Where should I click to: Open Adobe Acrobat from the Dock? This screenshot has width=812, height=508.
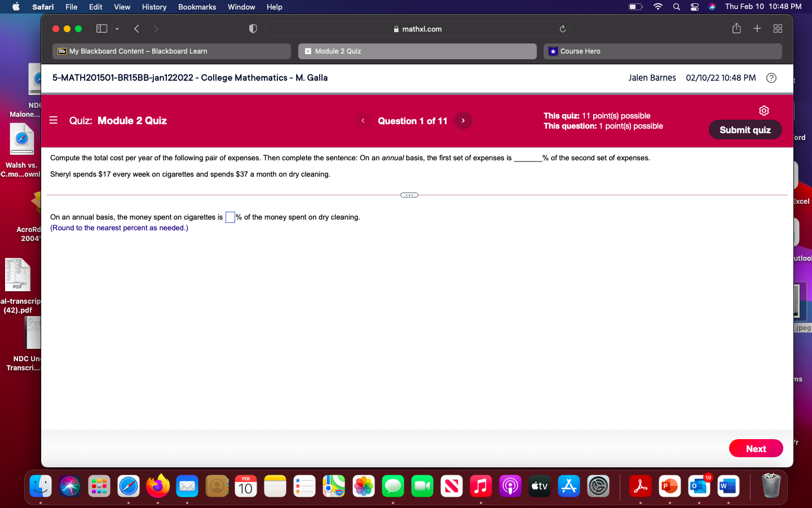coord(641,486)
